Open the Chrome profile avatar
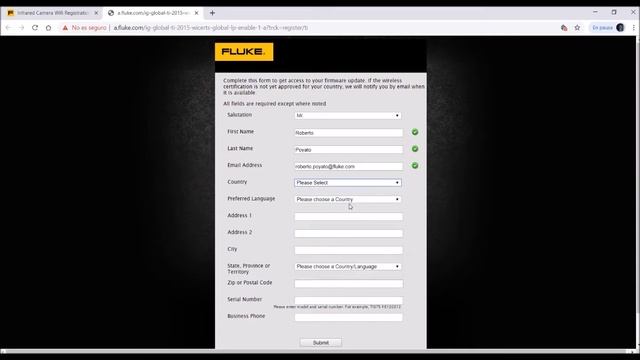This screenshot has width=640, height=360. coord(620,28)
